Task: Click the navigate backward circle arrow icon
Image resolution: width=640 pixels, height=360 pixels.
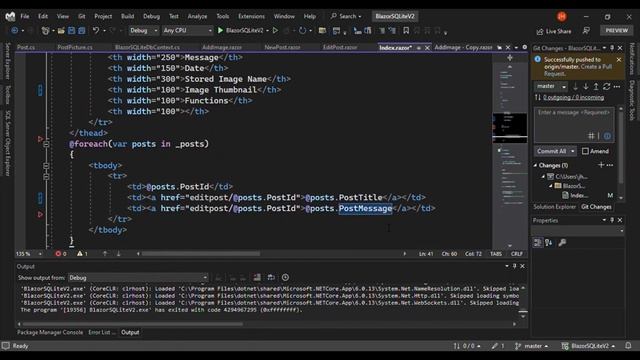Action: coord(14,30)
